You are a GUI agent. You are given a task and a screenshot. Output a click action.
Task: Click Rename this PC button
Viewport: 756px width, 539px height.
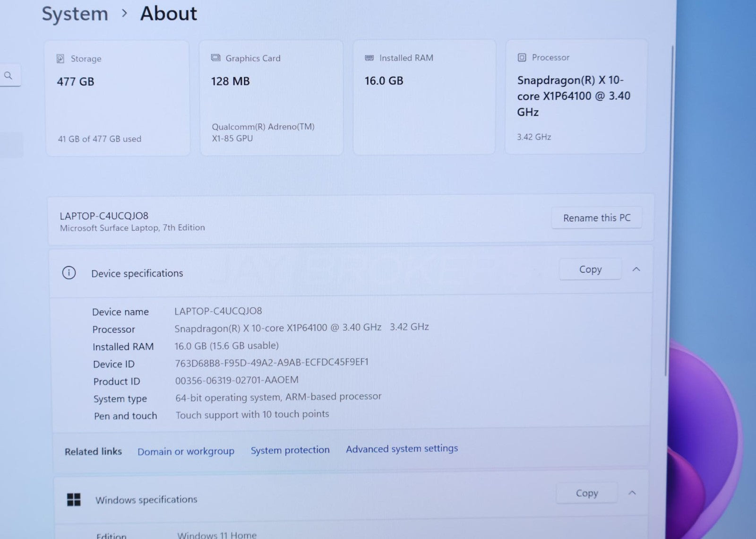coord(596,218)
